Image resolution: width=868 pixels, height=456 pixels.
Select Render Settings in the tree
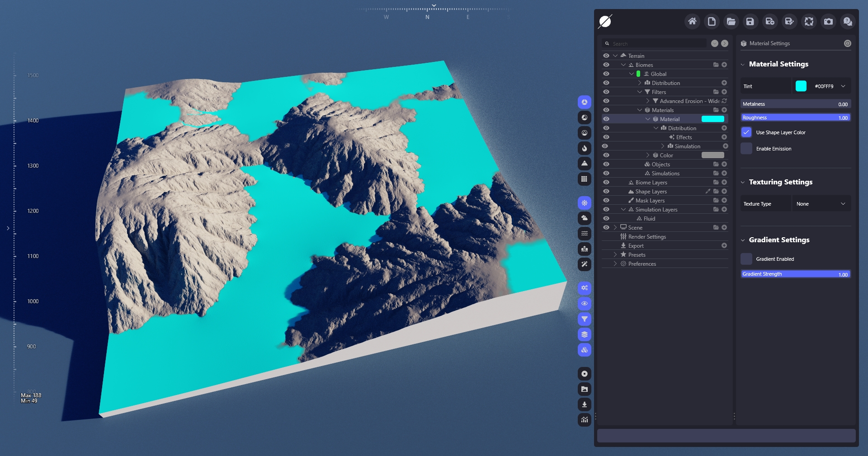tap(647, 236)
